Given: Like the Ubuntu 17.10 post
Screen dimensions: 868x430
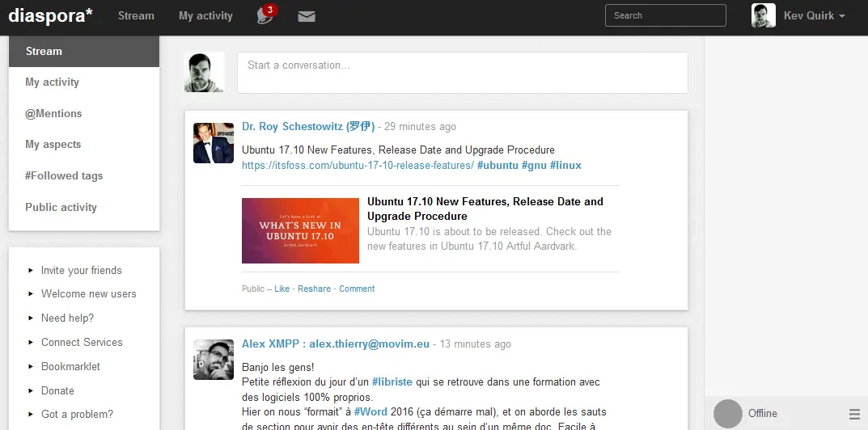Looking at the screenshot, I should pos(282,289).
